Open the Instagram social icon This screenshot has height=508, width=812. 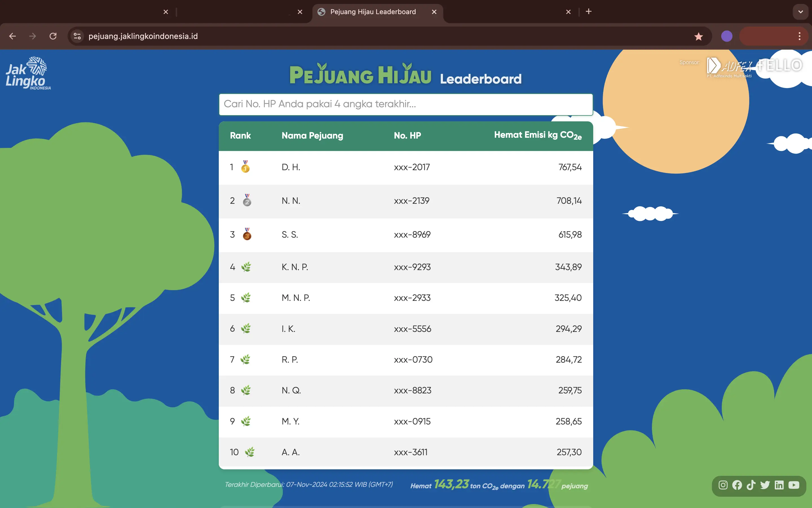(x=723, y=485)
